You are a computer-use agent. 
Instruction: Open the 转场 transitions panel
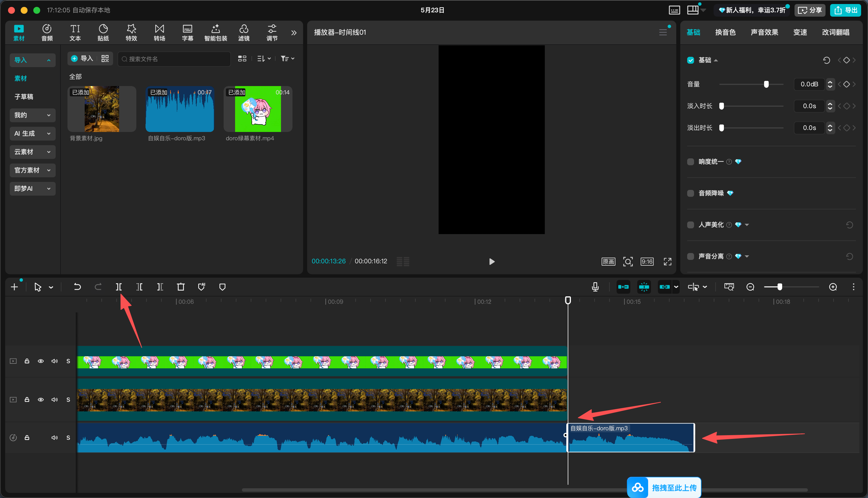pos(159,32)
